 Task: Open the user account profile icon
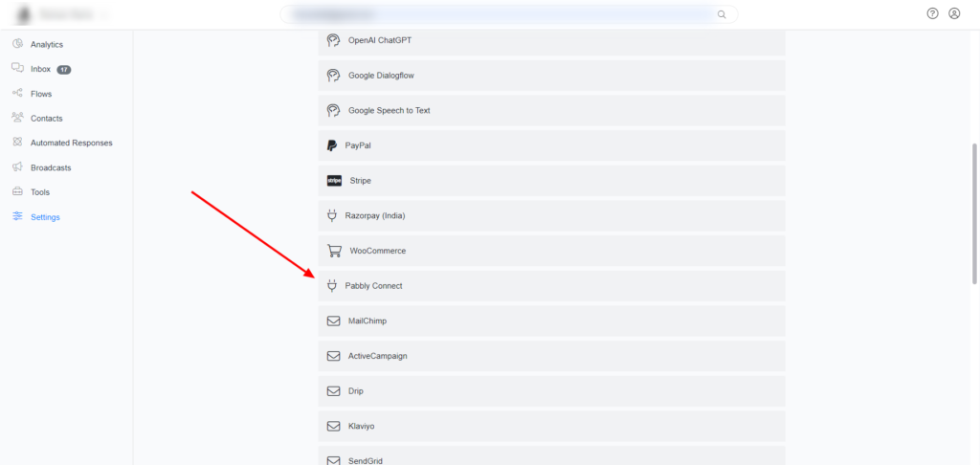pos(954,13)
